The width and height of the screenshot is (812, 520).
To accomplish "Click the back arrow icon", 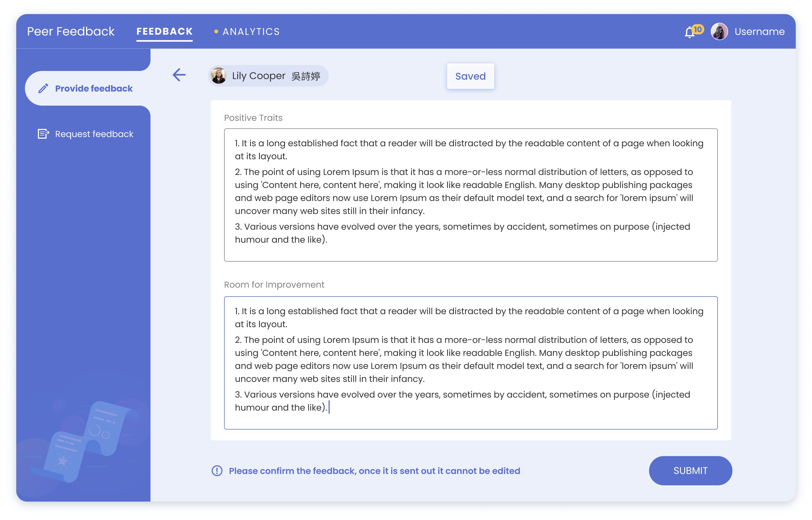I will (179, 75).
